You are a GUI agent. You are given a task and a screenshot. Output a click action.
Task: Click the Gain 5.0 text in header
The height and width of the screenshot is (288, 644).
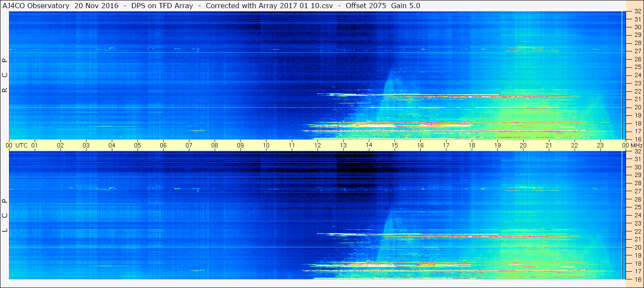(x=405, y=6)
